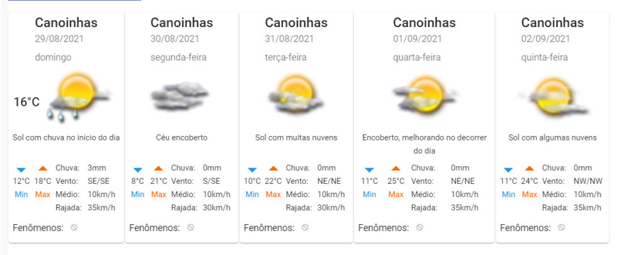Click the Fenômenos none icon on 29/08/2021 card

tap(74, 227)
